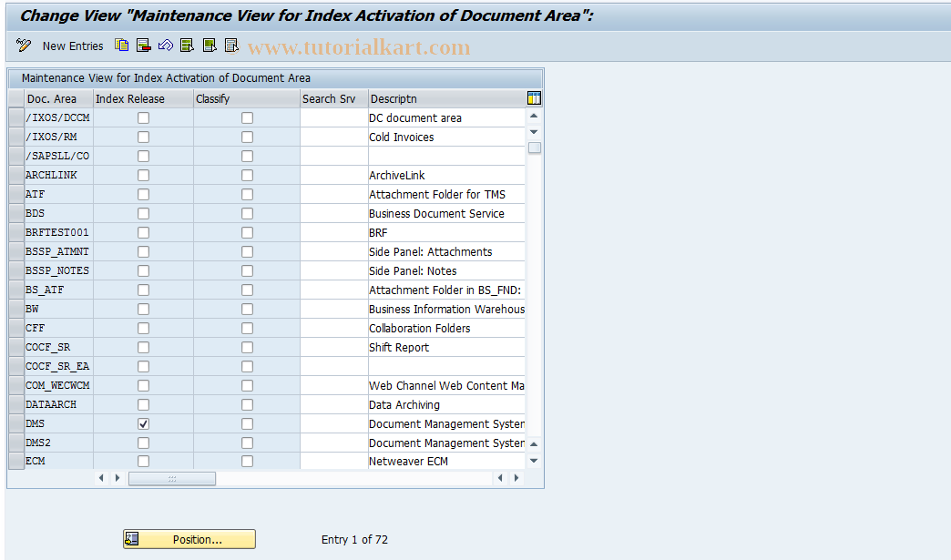Enable Classify for /IXOS/RM

[x=247, y=137]
